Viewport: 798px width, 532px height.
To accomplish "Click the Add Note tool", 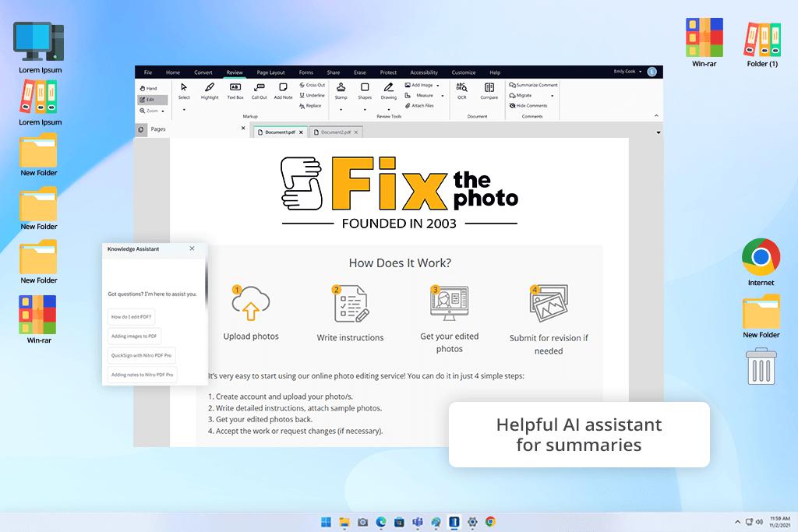I will coord(283,91).
